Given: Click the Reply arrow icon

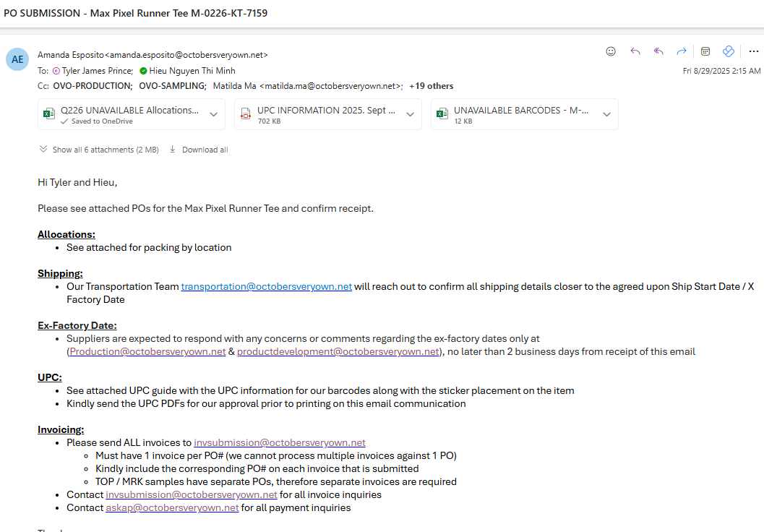Looking at the screenshot, I should pyautogui.click(x=635, y=51).
